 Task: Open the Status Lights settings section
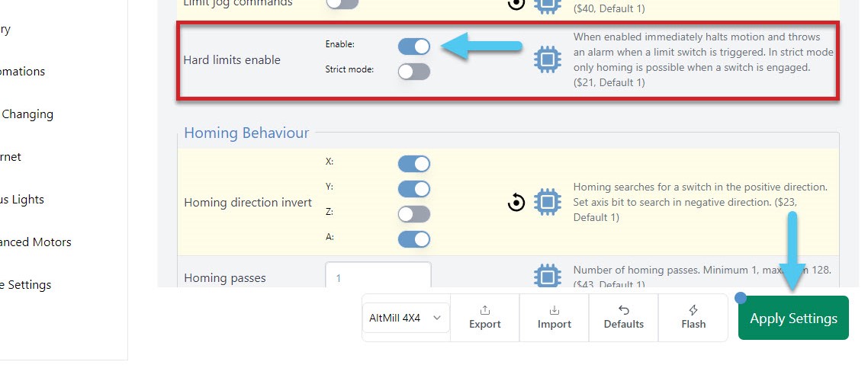(x=22, y=200)
